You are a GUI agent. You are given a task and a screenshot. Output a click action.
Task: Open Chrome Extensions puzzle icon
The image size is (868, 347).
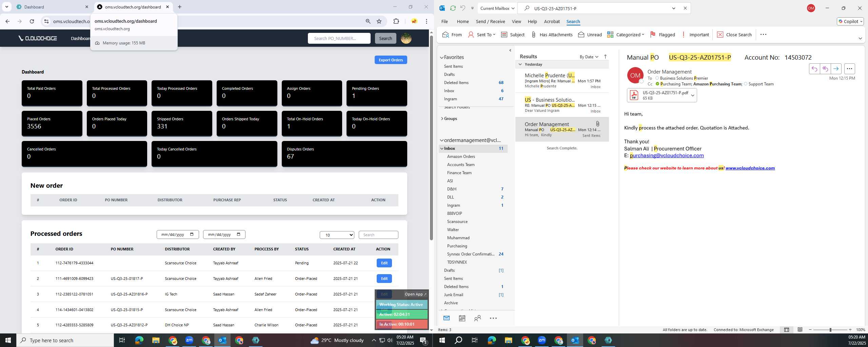396,21
